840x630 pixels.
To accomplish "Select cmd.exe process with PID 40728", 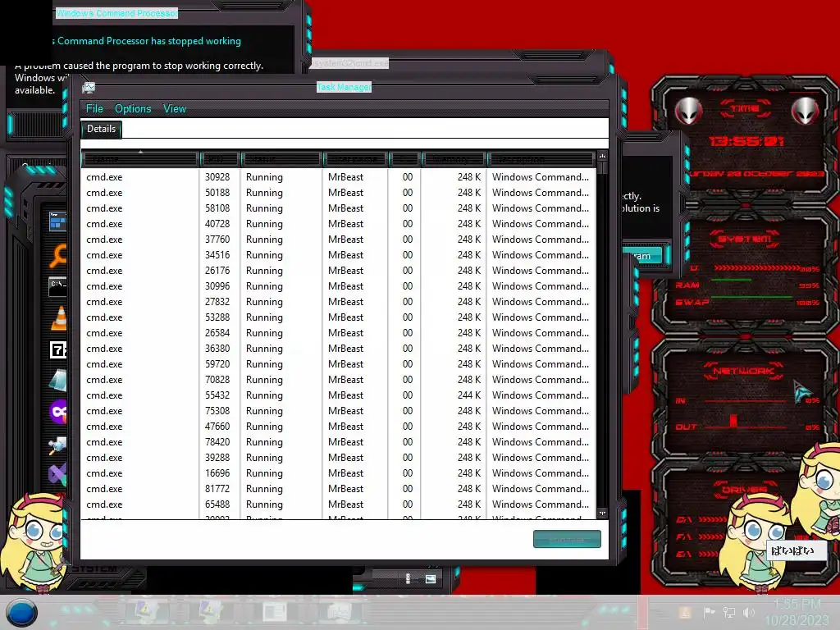I will click(x=339, y=223).
